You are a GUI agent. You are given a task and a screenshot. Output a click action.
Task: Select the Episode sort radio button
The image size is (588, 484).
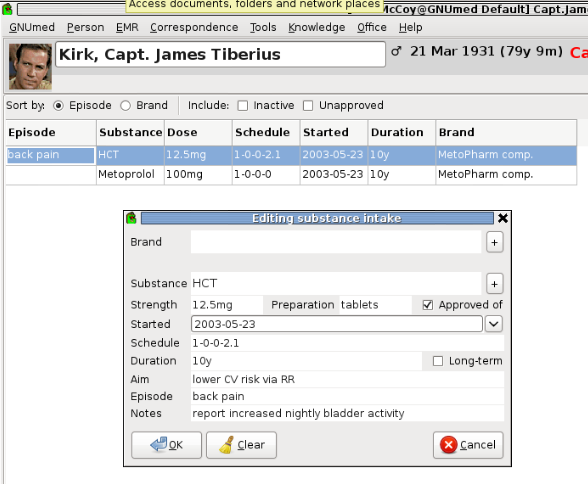58,106
